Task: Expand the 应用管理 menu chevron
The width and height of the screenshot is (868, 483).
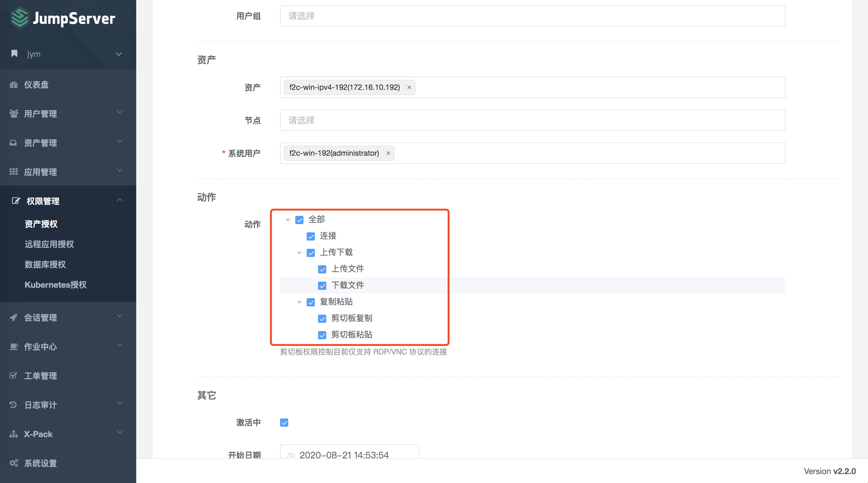Action: (120, 171)
